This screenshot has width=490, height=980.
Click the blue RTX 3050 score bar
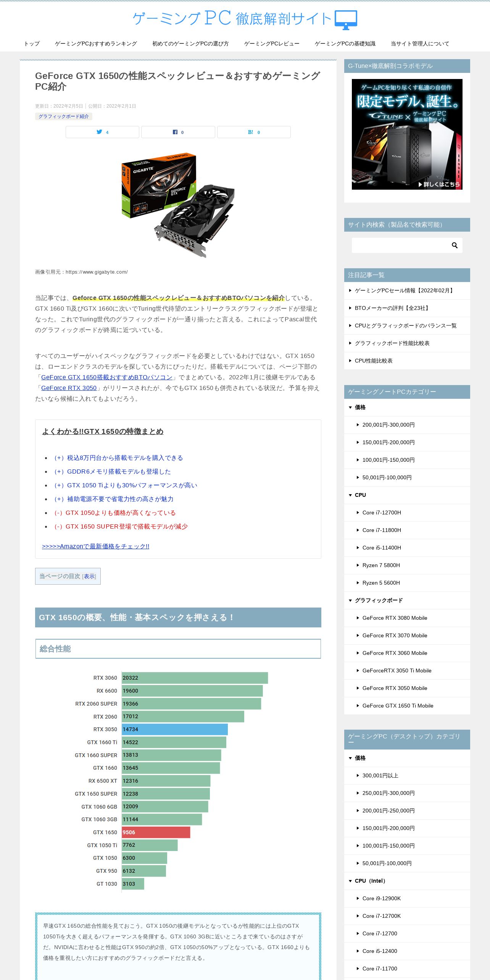tap(175, 729)
